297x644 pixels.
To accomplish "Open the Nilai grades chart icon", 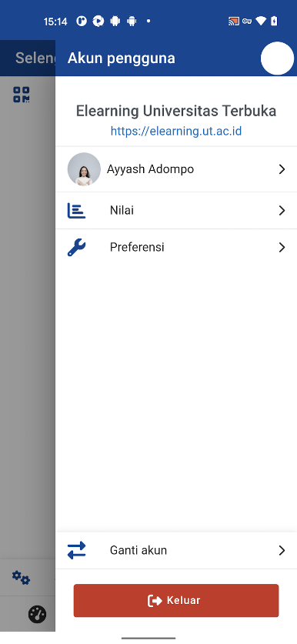I will pos(76,211).
